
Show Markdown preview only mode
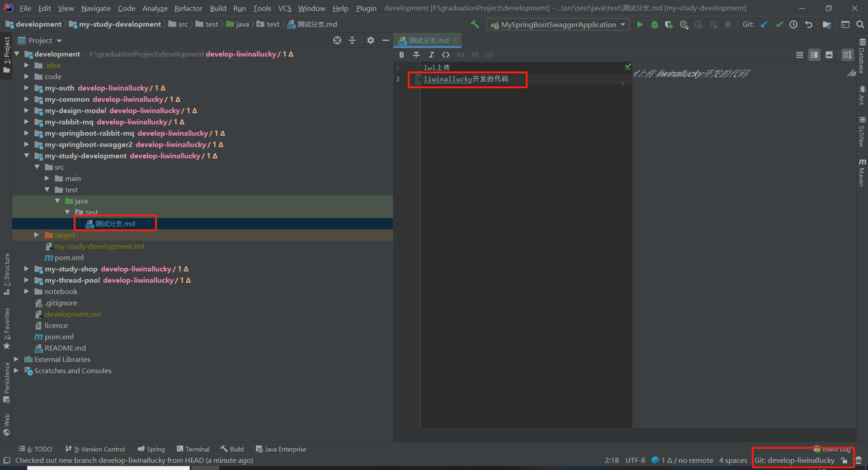pyautogui.click(x=829, y=55)
